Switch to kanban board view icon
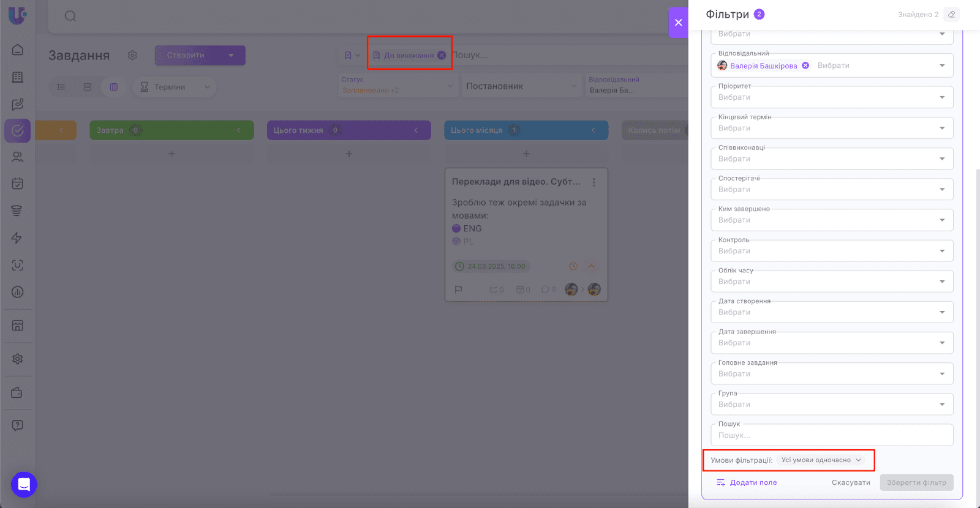The width and height of the screenshot is (980, 508). [x=114, y=87]
